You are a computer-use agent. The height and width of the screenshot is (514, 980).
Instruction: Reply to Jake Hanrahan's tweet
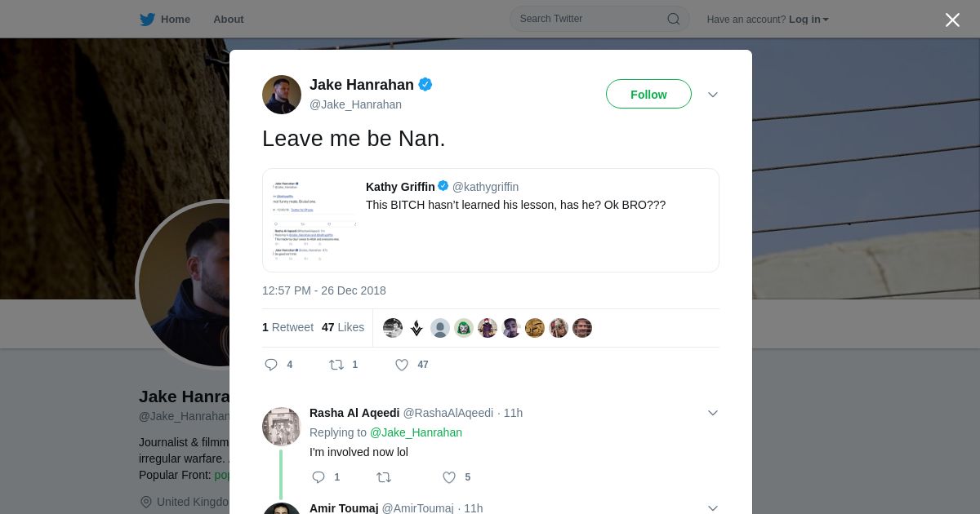coord(272,365)
